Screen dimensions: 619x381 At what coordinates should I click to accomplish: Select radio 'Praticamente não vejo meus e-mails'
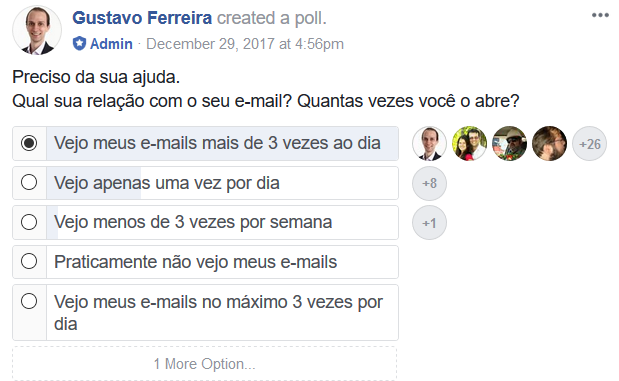(29, 261)
